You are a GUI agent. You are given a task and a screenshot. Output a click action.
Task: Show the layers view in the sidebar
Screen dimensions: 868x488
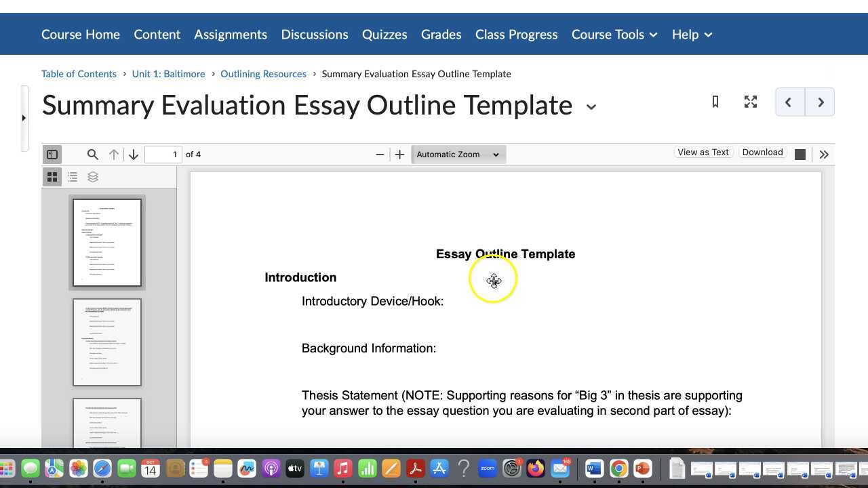[x=93, y=177]
